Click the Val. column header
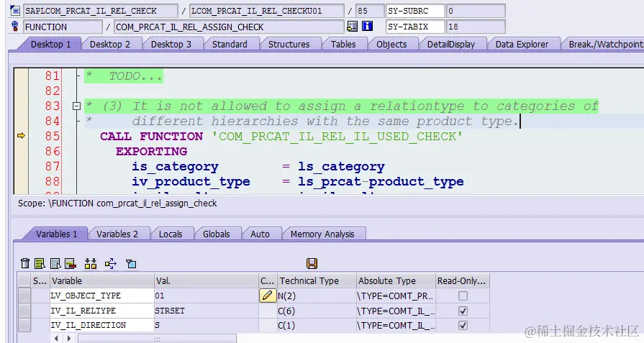 [207, 280]
